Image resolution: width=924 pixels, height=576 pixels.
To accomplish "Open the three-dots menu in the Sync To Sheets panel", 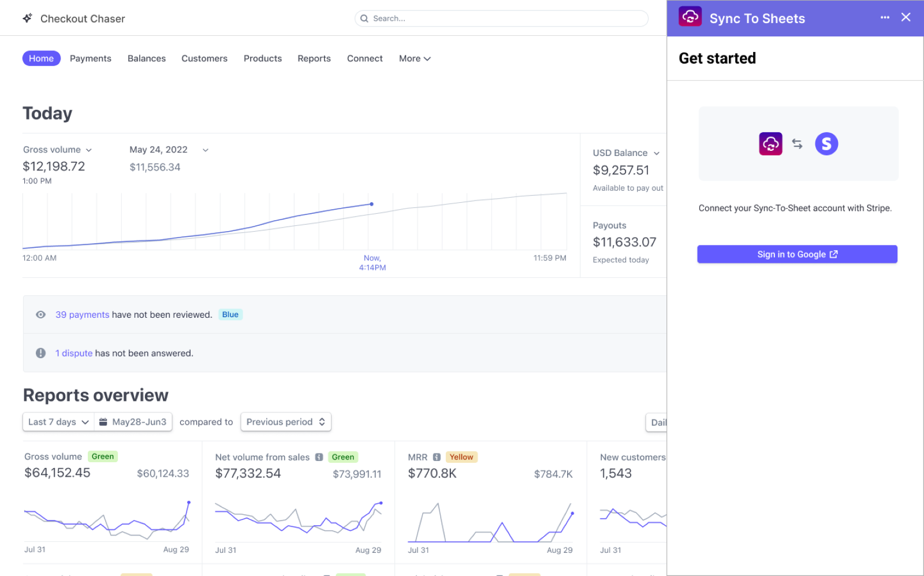I will click(x=885, y=17).
